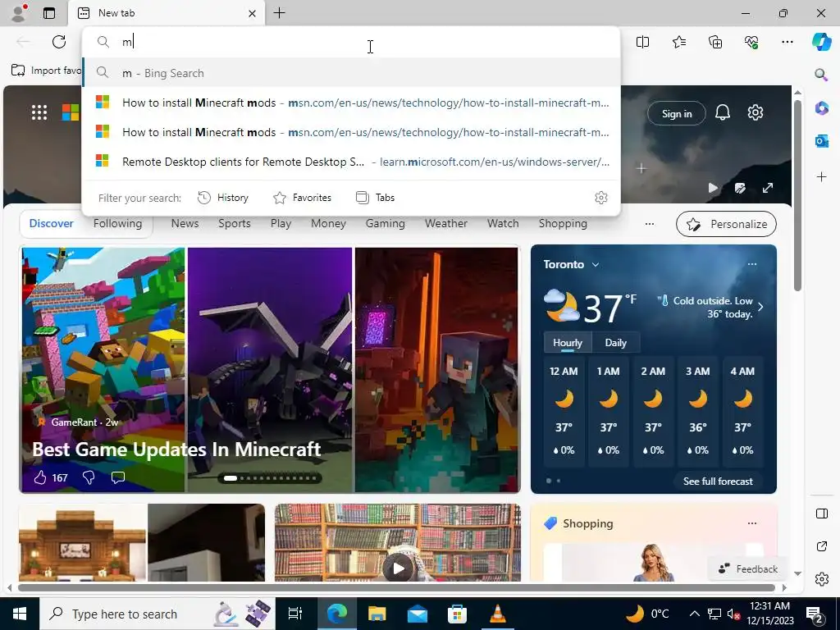Open the Shopping tab
The image size is (840, 630).
point(563,223)
